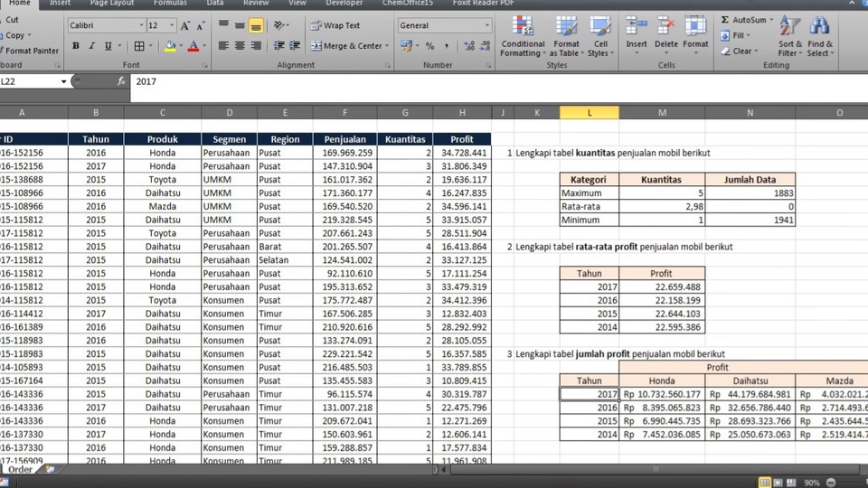Open the font name dropdown
The image size is (868, 488).
tap(141, 25)
